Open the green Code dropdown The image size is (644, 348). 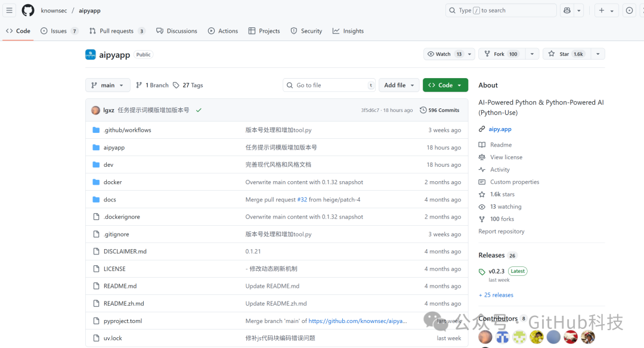point(445,85)
